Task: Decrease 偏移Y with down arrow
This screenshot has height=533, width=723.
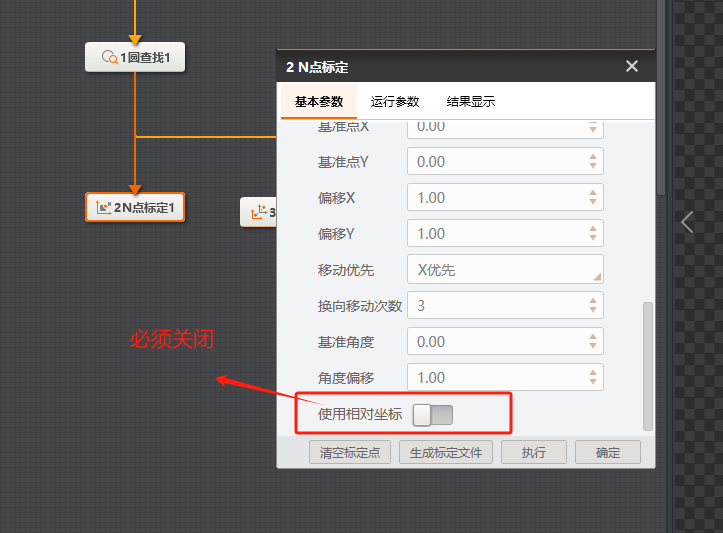Action: 593,238
